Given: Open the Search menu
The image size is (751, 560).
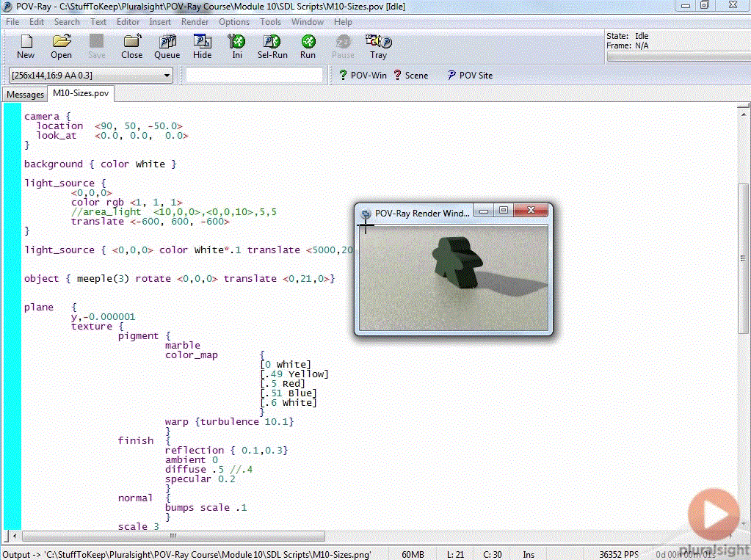Looking at the screenshot, I should [67, 22].
